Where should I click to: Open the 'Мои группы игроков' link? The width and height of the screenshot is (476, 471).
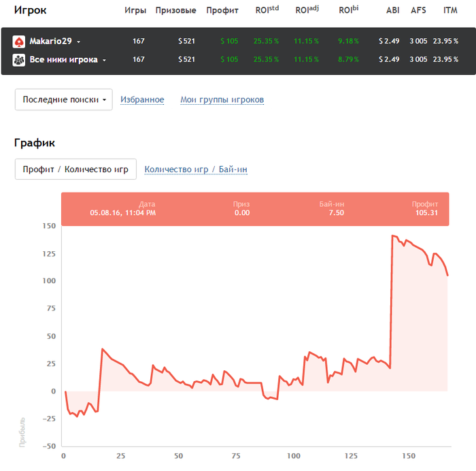point(222,100)
